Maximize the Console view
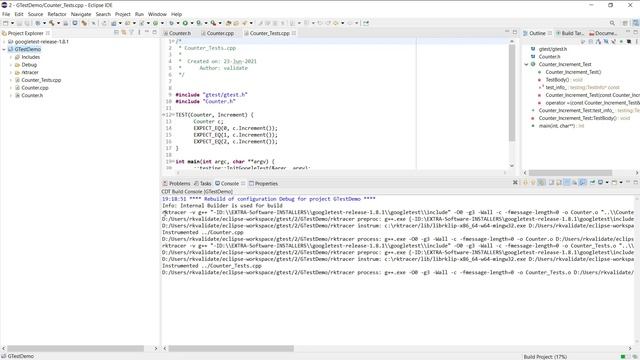The height and width of the screenshot is (360, 640). point(636,182)
